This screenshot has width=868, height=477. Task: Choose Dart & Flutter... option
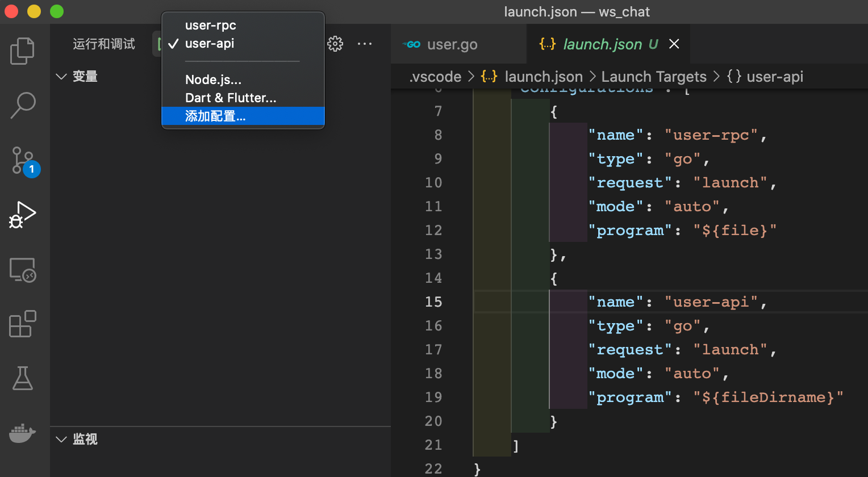243,98
